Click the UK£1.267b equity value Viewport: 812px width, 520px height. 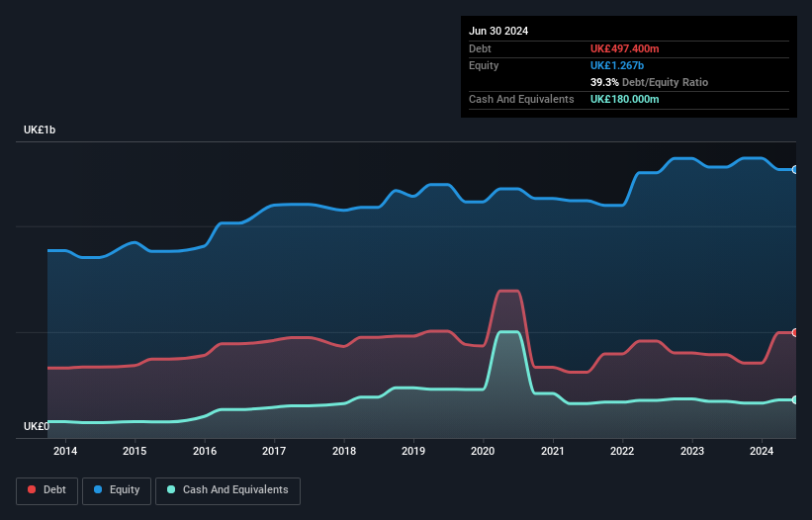coord(617,65)
